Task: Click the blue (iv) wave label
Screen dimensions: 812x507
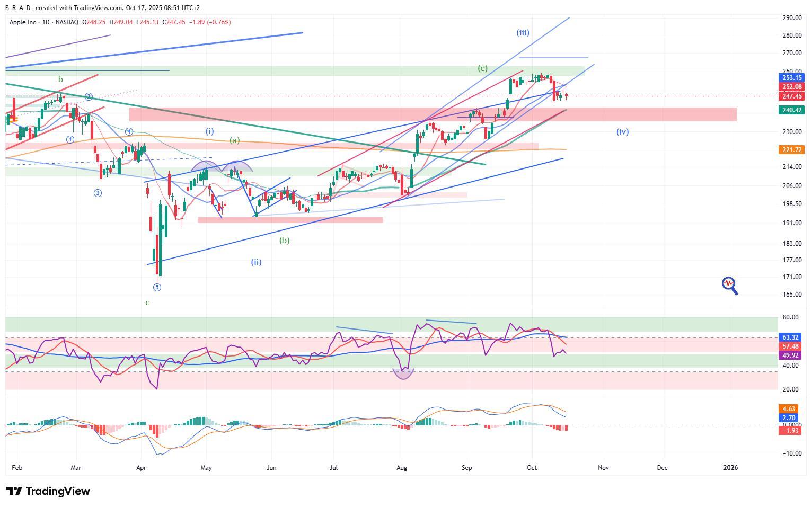Action: pyautogui.click(x=622, y=132)
